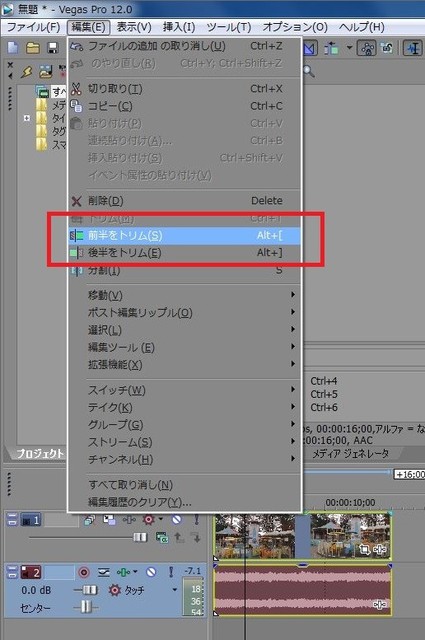The image size is (425, 640).
Task: Mute audio track 2
Action: (151, 572)
